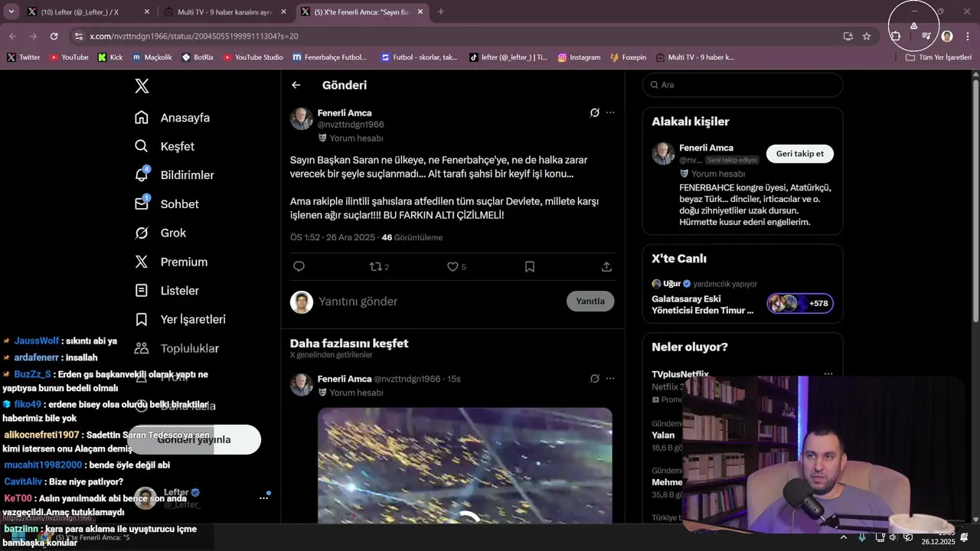Open the Chrome three-dot menu
The height and width of the screenshot is (551, 980).
(968, 36)
